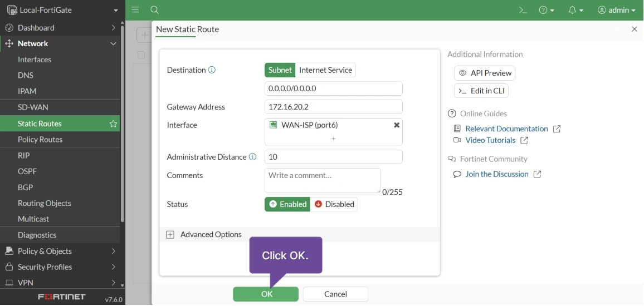Click the Network arrows icon
The width and height of the screenshot is (644, 306).
pos(9,43)
